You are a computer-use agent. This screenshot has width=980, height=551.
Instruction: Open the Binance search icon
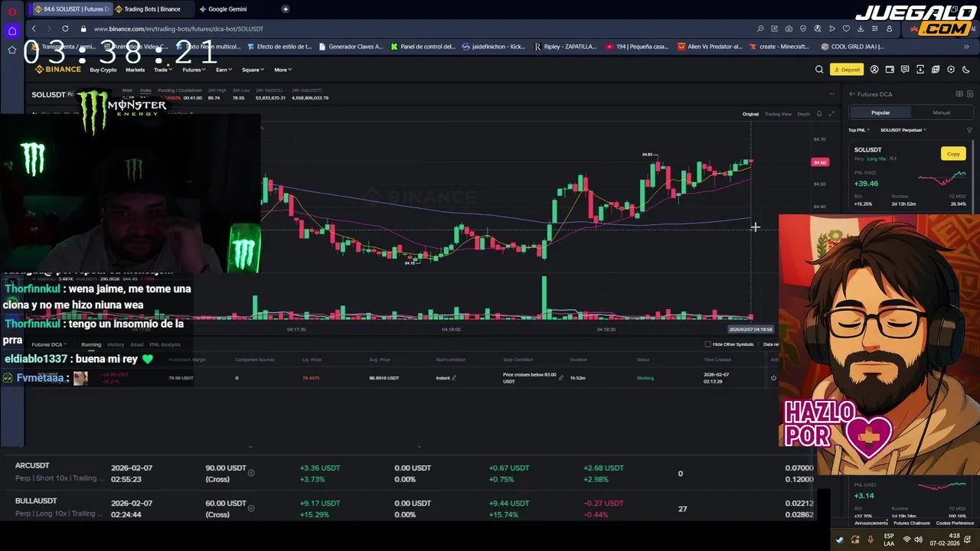(x=819, y=70)
